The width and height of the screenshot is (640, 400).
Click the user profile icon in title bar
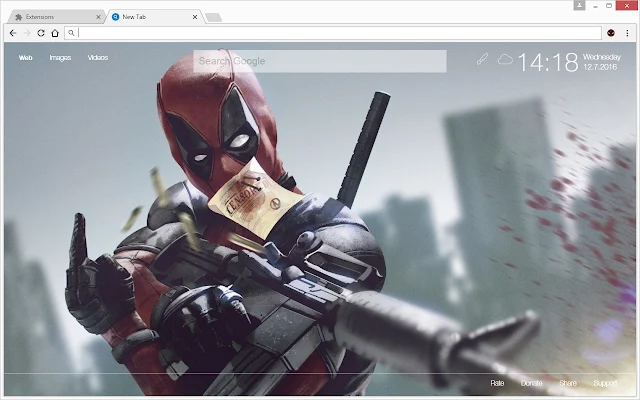[x=579, y=5]
